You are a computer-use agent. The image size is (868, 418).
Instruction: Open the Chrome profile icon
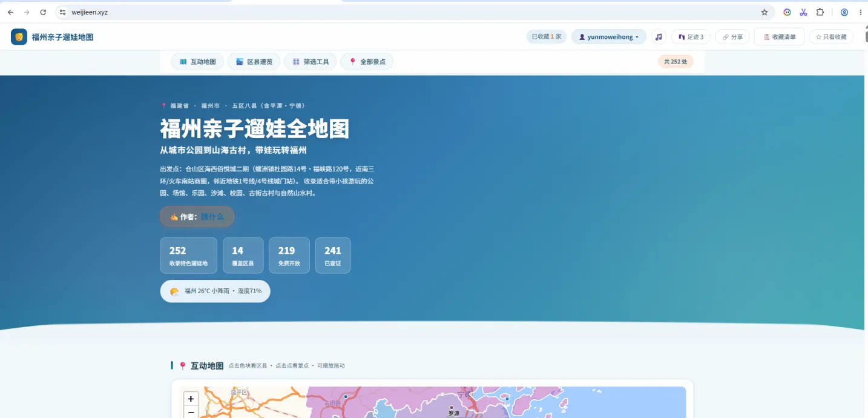pos(844,12)
